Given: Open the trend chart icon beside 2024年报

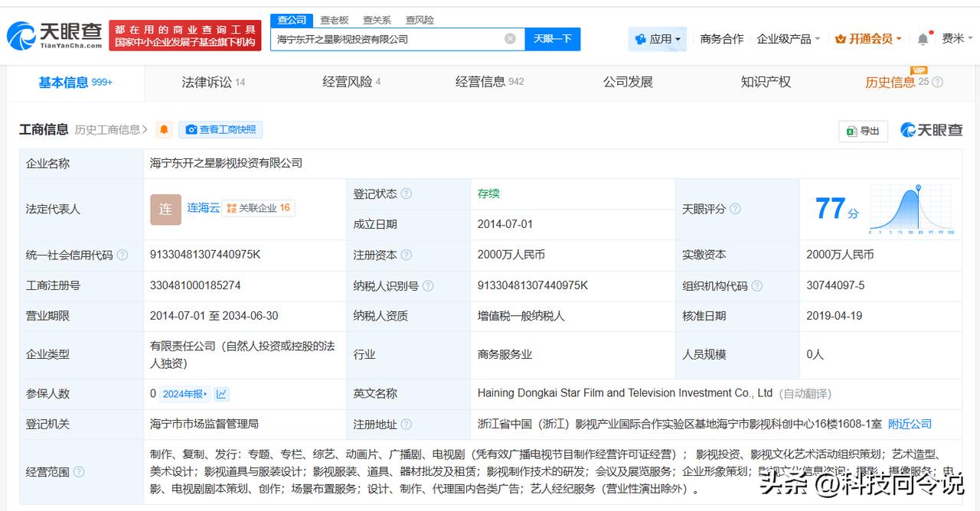Looking at the screenshot, I should point(221,394).
